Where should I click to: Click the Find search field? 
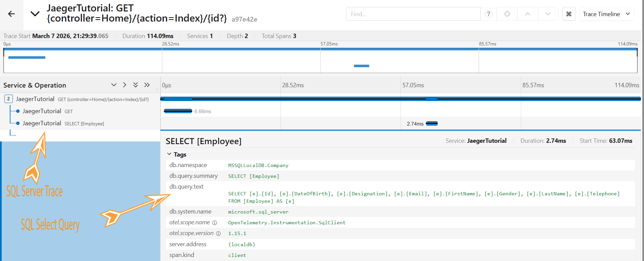pyautogui.click(x=413, y=14)
